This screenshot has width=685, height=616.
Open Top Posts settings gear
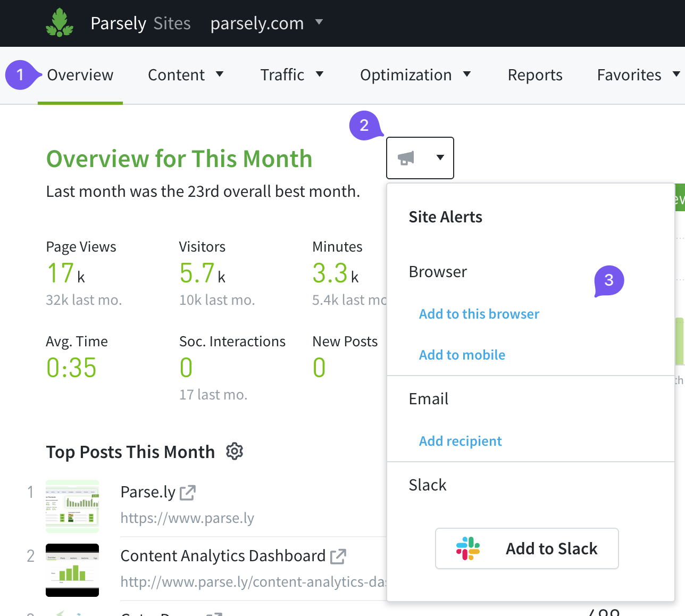[235, 452]
